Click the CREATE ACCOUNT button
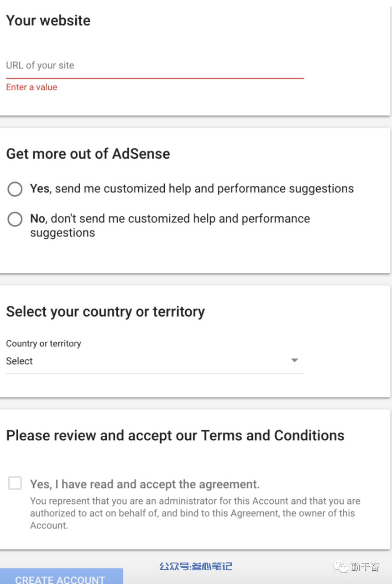 (x=61, y=576)
